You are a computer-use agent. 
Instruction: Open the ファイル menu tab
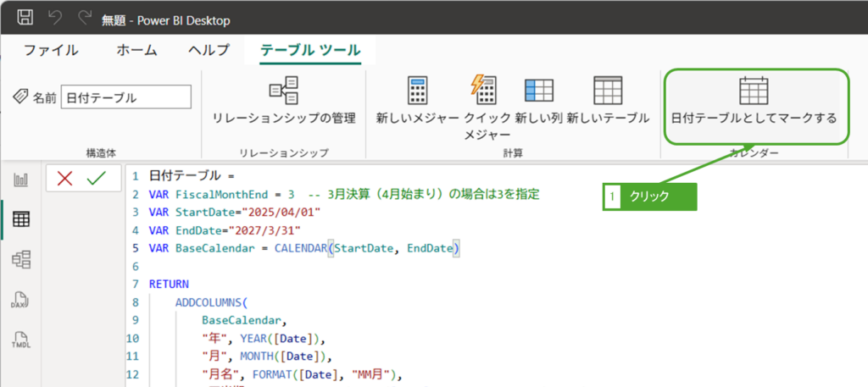(51, 50)
